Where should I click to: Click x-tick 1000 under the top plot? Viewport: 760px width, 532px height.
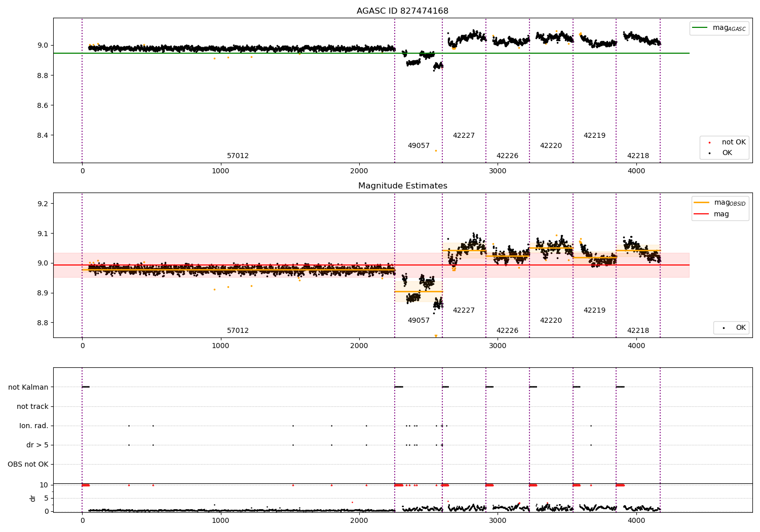tap(220, 171)
